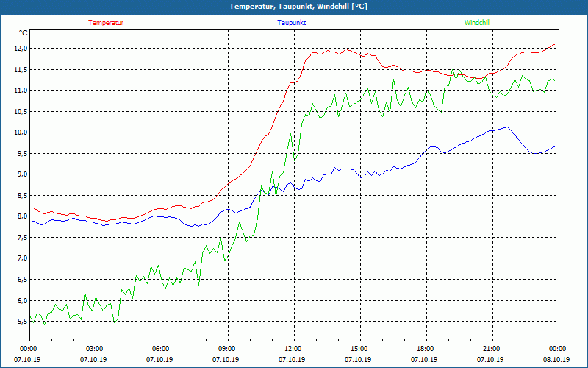Click the 6,5 y-axis value
This screenshot has height=368, width=588.
[x=23, y=280]
